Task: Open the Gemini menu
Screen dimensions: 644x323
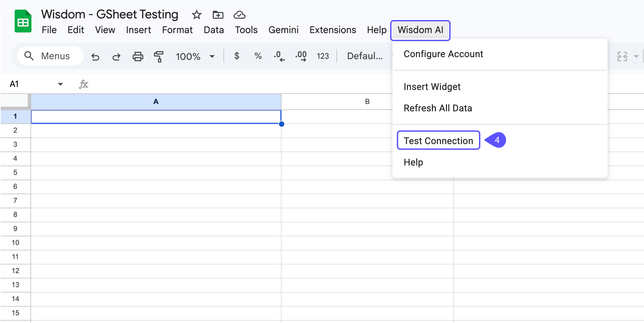Action: [283, 30]
